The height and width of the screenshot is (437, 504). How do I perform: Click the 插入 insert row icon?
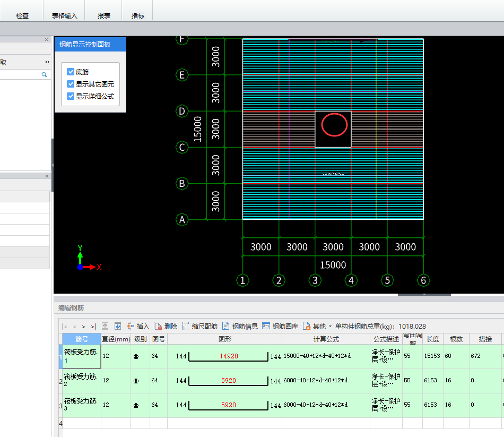(131, 327)
